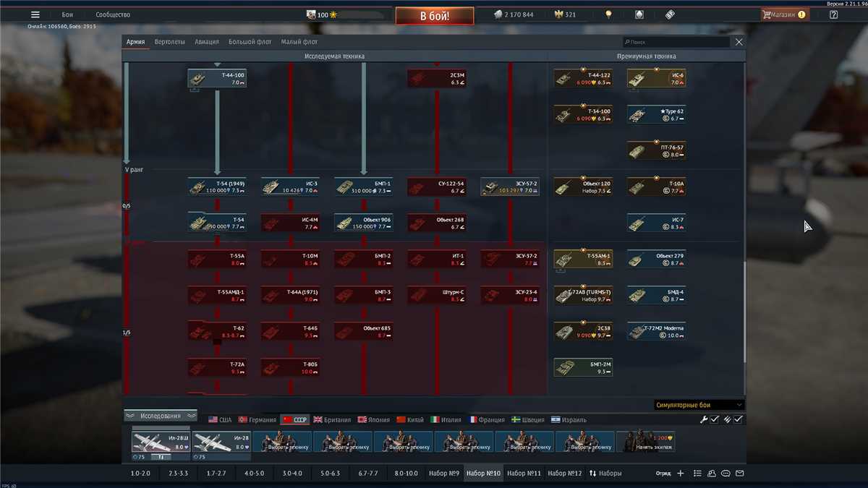Open the Наборы presets dropdown
868x488 pixels.
(x=605, y=474)
